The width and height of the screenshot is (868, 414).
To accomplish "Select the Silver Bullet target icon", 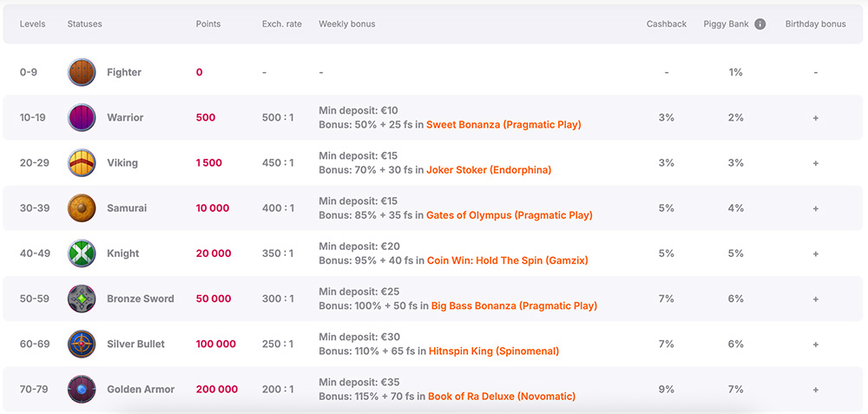I will point(82,344).
